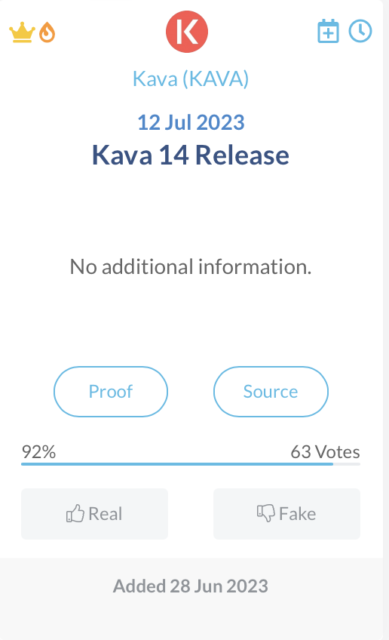Click the Added 28 Jun 2023 footer

point(191,586)
